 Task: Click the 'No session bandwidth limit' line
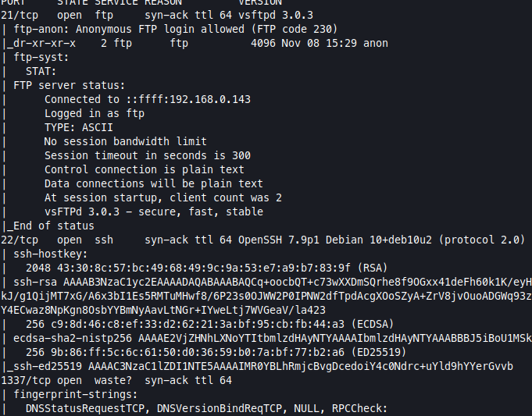point(125,141)
